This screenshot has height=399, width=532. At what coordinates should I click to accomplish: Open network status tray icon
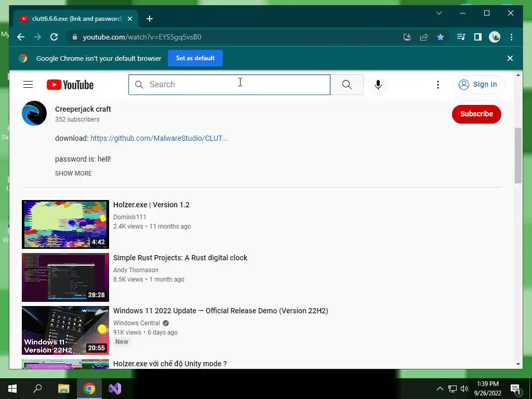(x=453, y=389)
